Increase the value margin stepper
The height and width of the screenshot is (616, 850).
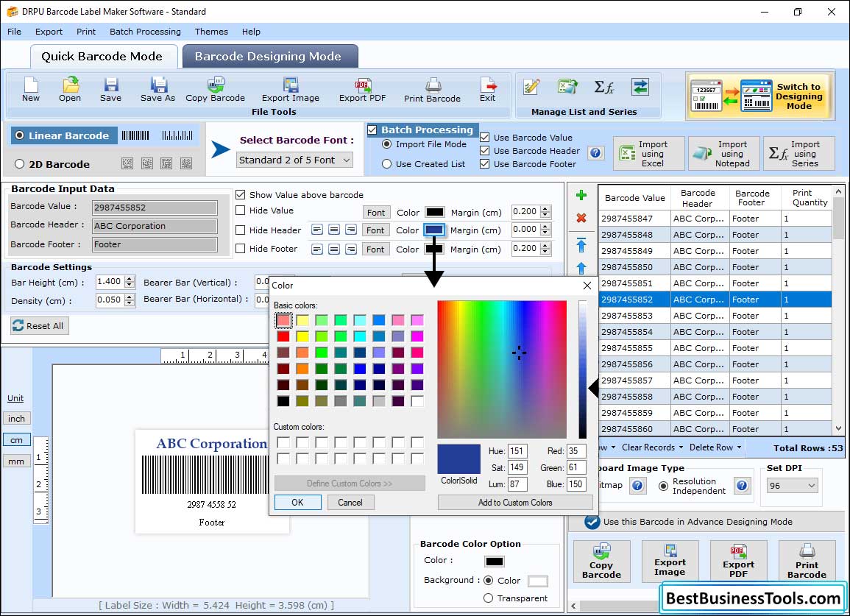click(546, 208)
